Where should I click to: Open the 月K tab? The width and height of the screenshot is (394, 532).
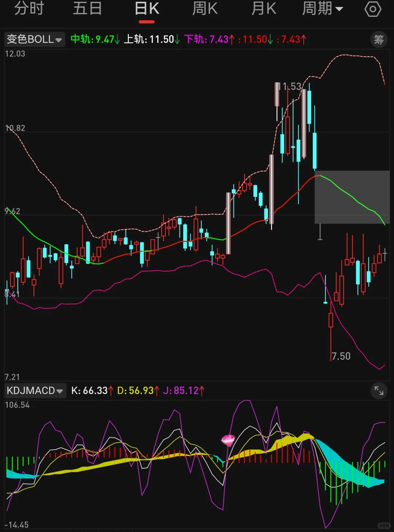click(x=264, y=9)
